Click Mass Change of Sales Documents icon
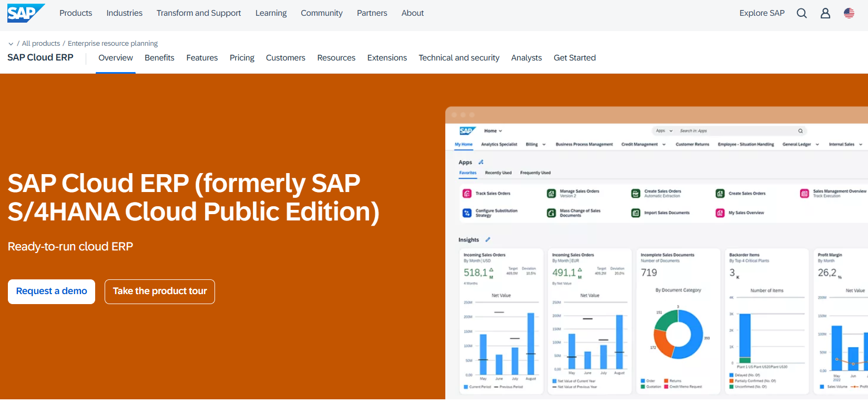The image size is (868, 413). pos(552,213)
